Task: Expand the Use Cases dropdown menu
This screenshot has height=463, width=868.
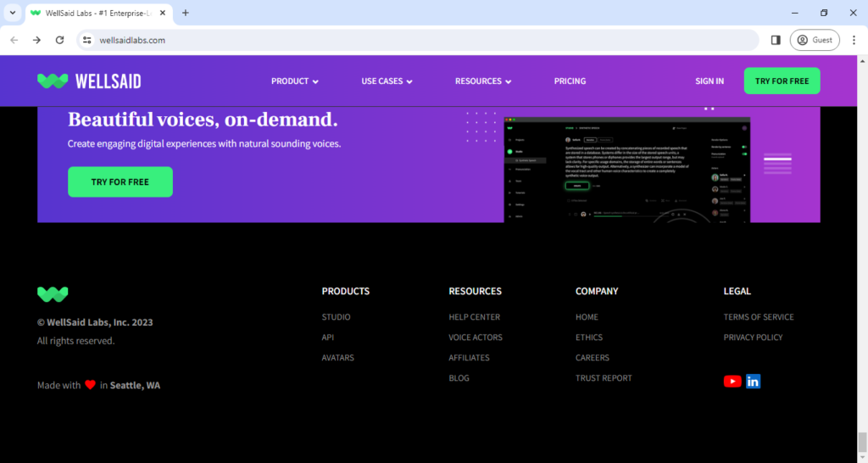Action: [387, 81]
